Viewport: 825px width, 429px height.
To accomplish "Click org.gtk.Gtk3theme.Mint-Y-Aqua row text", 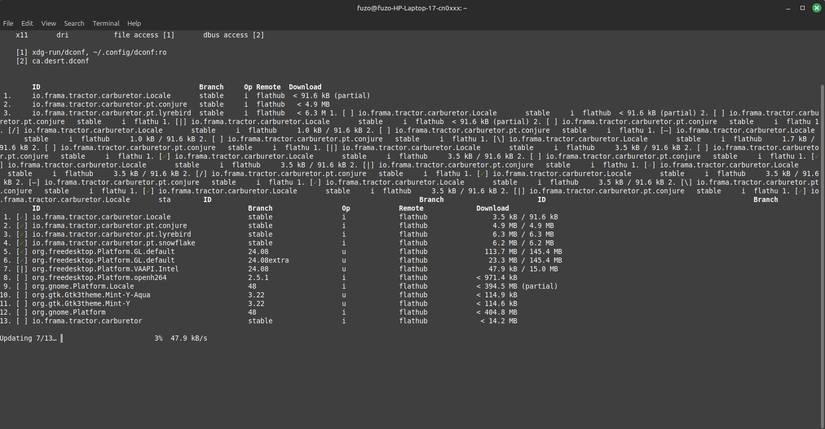I will pos(91,295).
